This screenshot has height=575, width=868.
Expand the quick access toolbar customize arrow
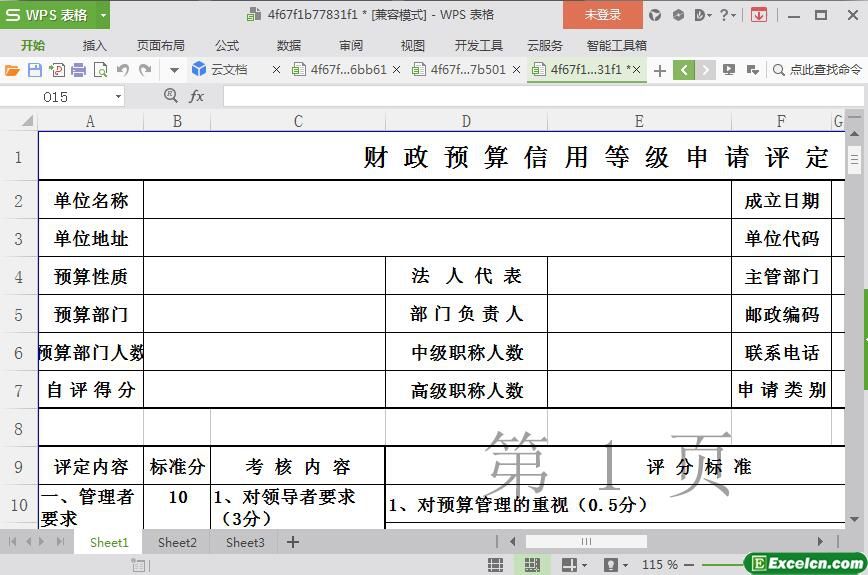pos(174,70)
